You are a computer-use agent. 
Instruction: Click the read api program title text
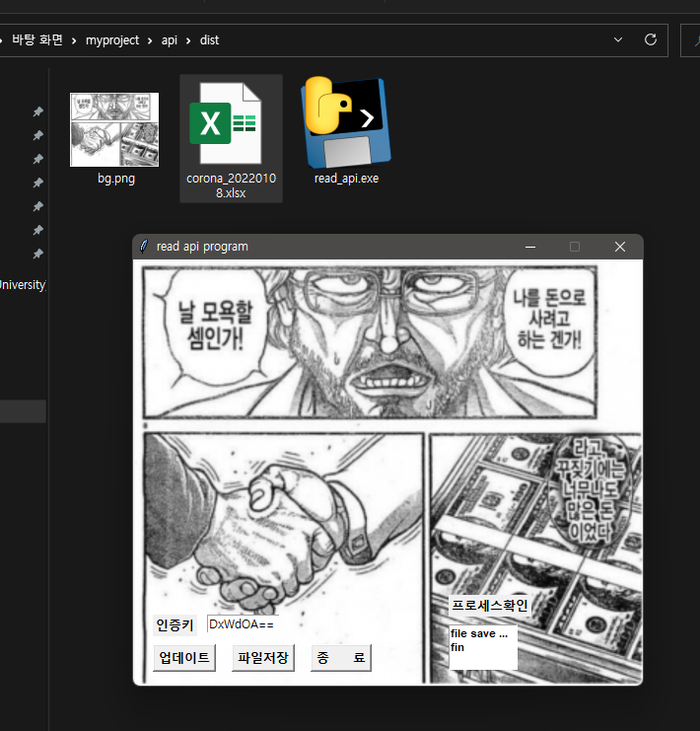pyautogui.click(x=202, y=247)
